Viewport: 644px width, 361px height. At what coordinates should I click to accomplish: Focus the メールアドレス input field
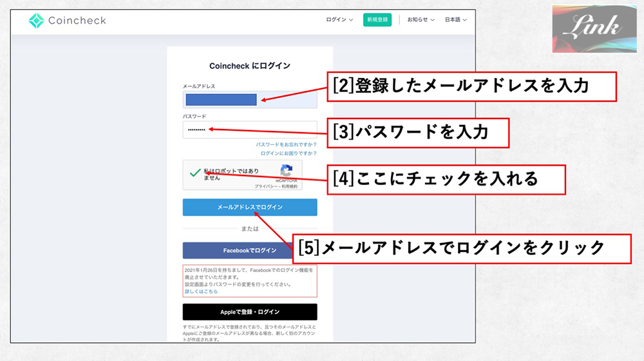(x=250, y=99)
